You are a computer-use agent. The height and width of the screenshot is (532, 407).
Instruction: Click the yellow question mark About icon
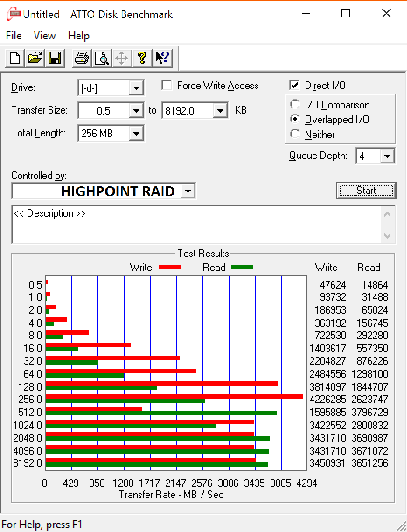click(x=142, y=58)
